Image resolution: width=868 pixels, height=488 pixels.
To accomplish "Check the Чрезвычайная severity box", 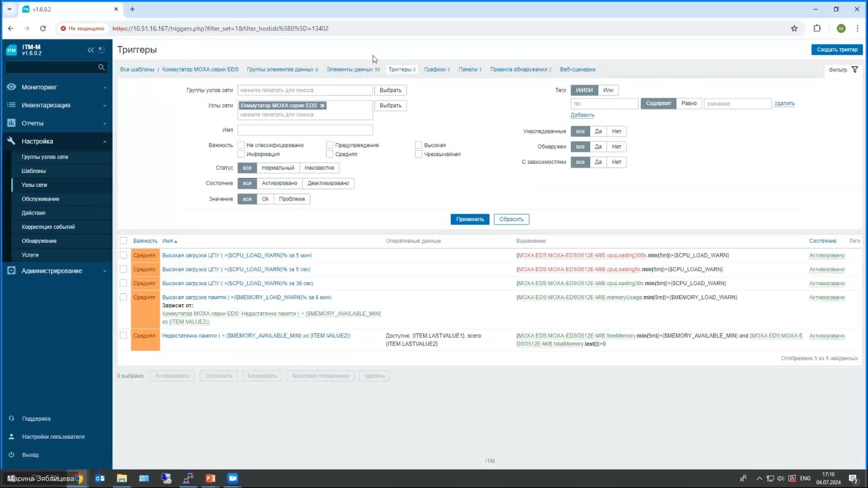I will (x=419, y=155).
